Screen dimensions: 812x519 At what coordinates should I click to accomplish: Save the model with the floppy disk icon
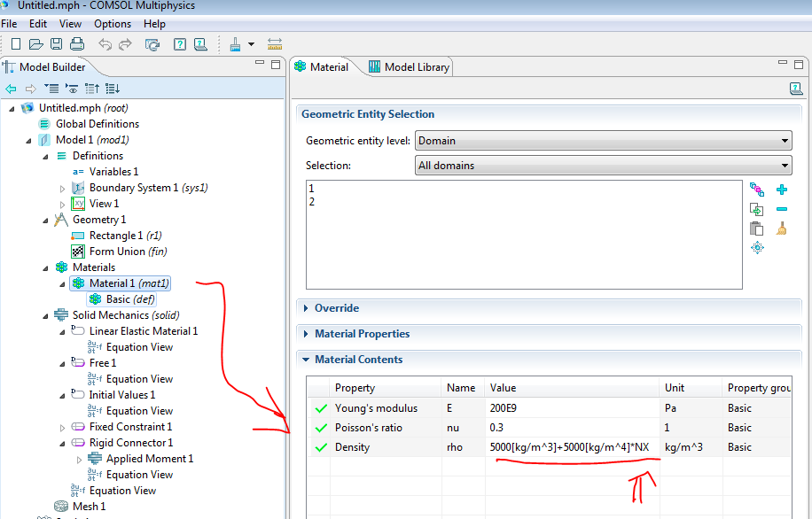(57, 44)
